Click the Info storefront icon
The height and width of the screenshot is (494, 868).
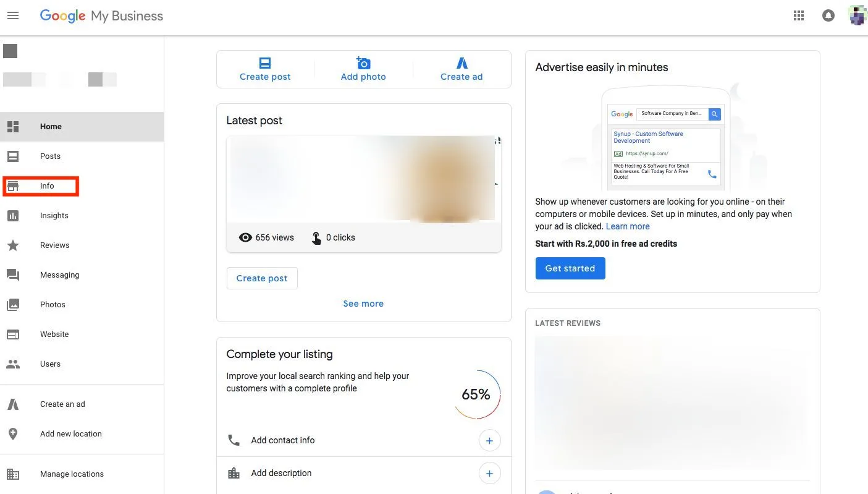click(13, 186)
